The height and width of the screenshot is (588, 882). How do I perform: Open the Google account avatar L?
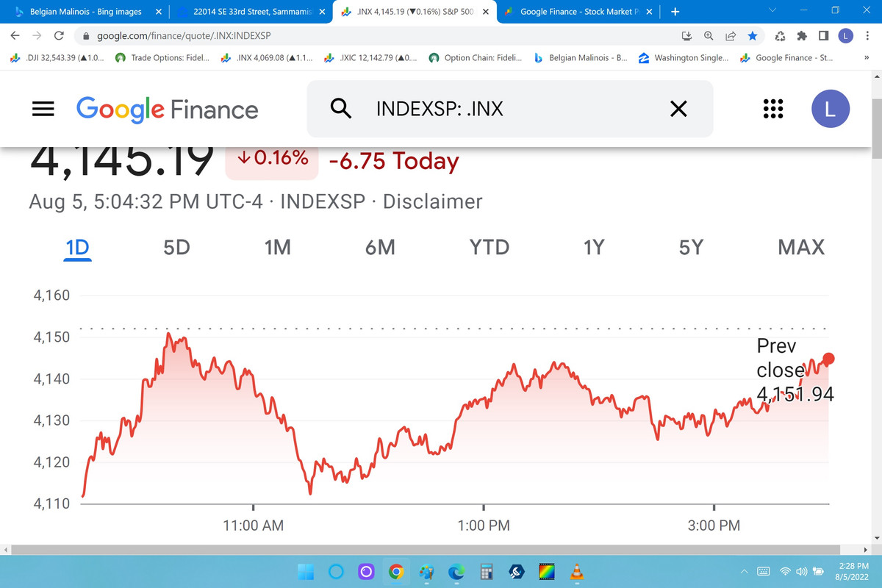point(831,109)
